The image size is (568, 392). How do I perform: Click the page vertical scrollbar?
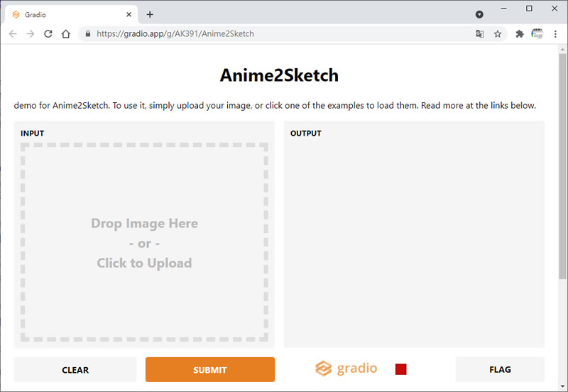pyautogui.click(x=562, y=166)
